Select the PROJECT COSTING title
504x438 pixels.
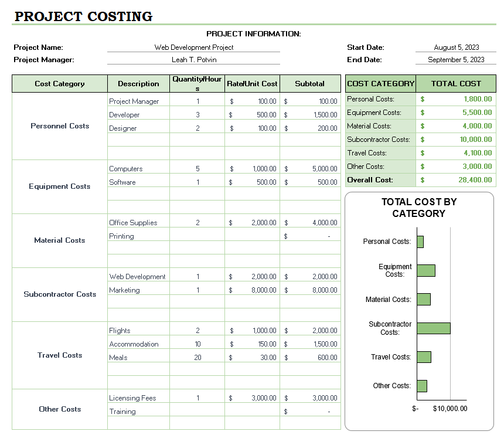(84, 16)
